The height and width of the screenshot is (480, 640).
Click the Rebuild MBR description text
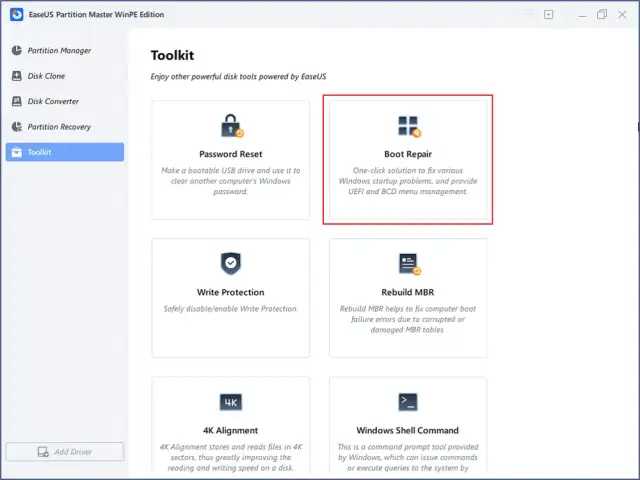[408, 319]
